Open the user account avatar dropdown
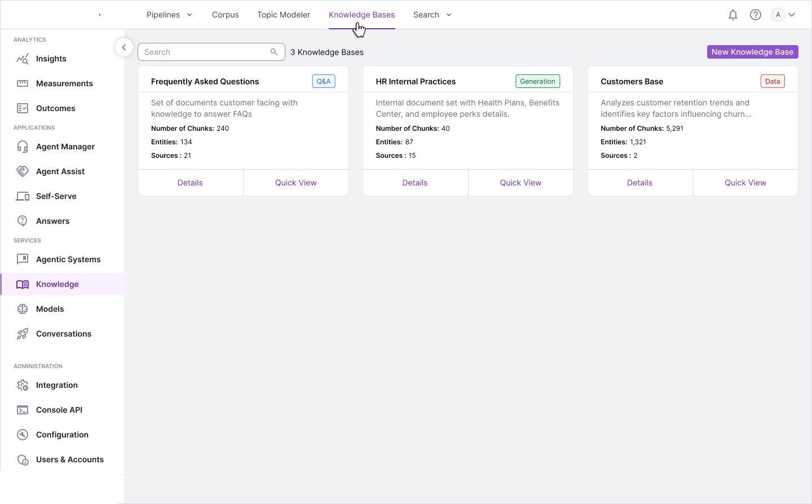The image size is (812, 504). tap(784, 15)
